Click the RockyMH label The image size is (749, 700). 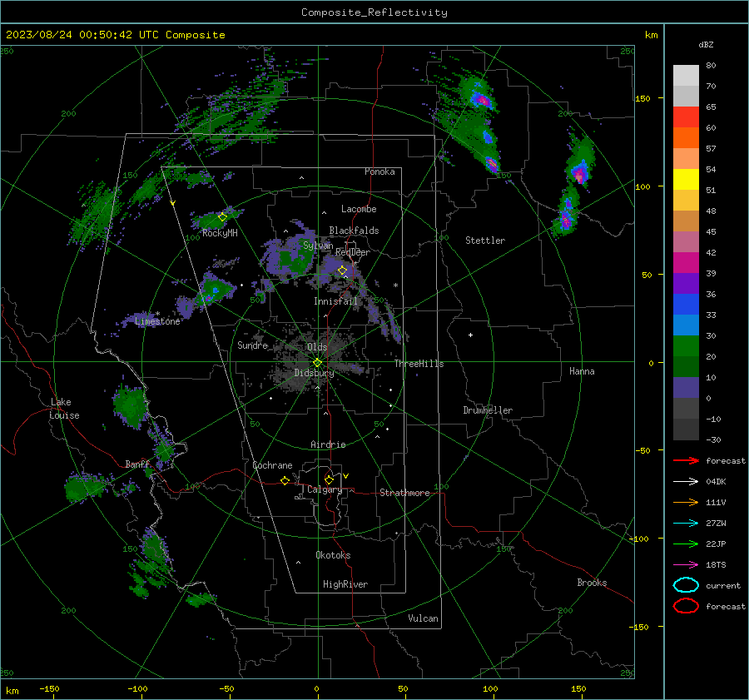point(220,233)
